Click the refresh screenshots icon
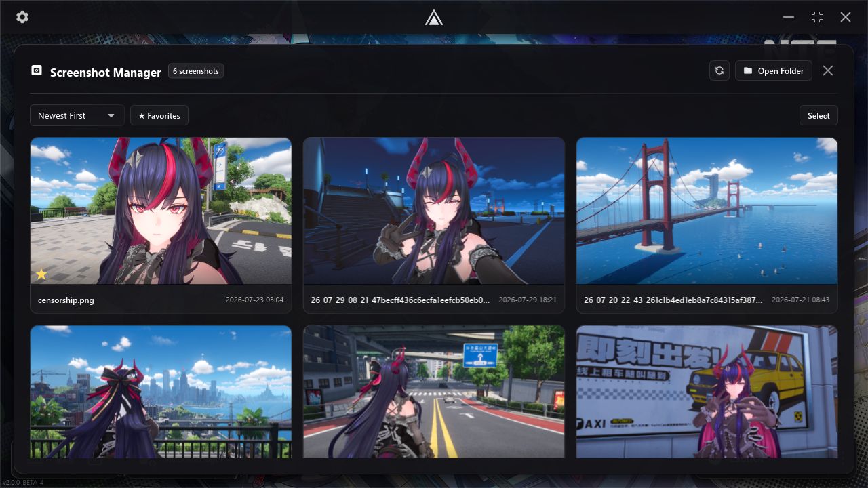 coord(719,70)
